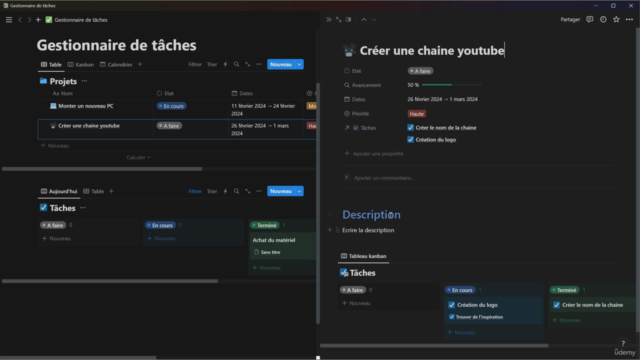Viewport: 640px width, 360px height.
Task: Open Tâches view options ellipsis
Action: click(259, 191)
